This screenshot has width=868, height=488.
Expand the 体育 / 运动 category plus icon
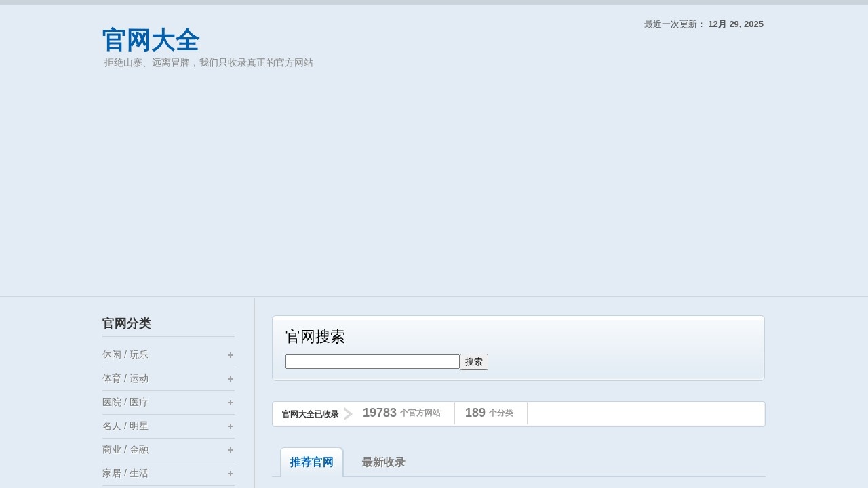pos(231,379)
